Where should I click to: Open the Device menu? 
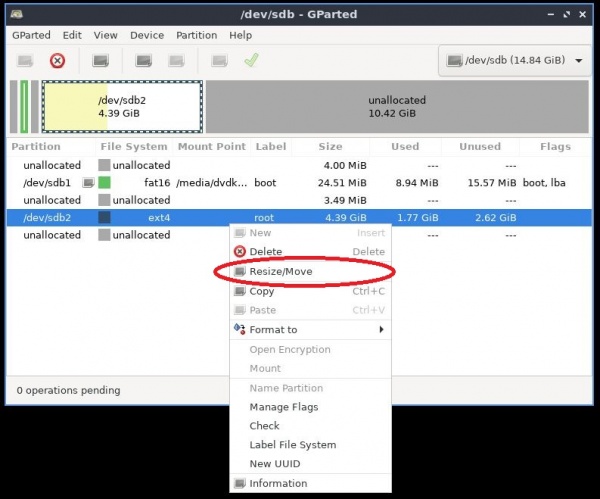pos(146,35)
